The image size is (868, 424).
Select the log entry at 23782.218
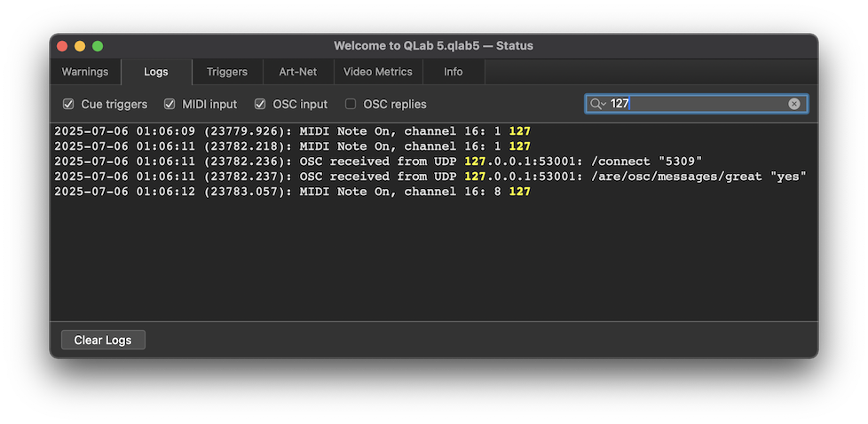tap(292, 146)
